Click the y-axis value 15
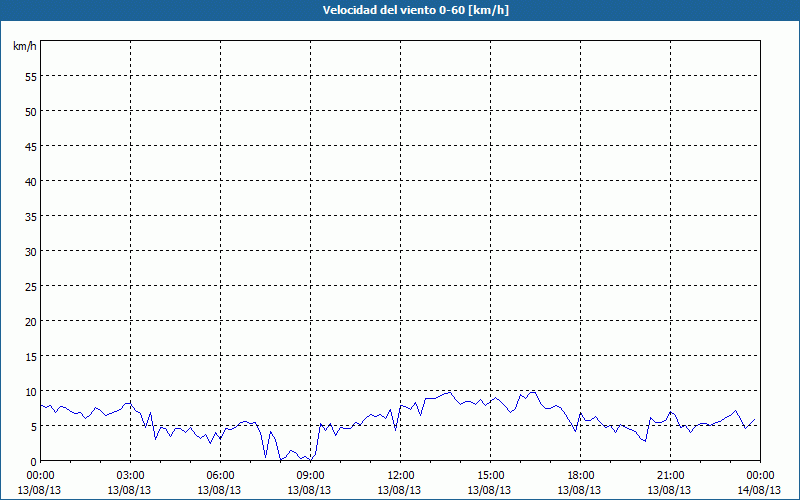The height and width of the screenshot is (500, 800). (x=31, y=357)
